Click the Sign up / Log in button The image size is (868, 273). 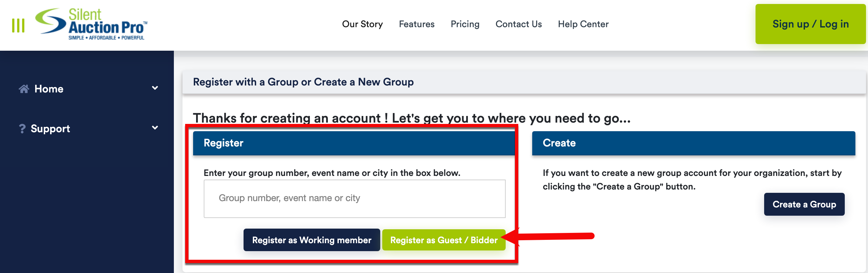pos(810,24)
